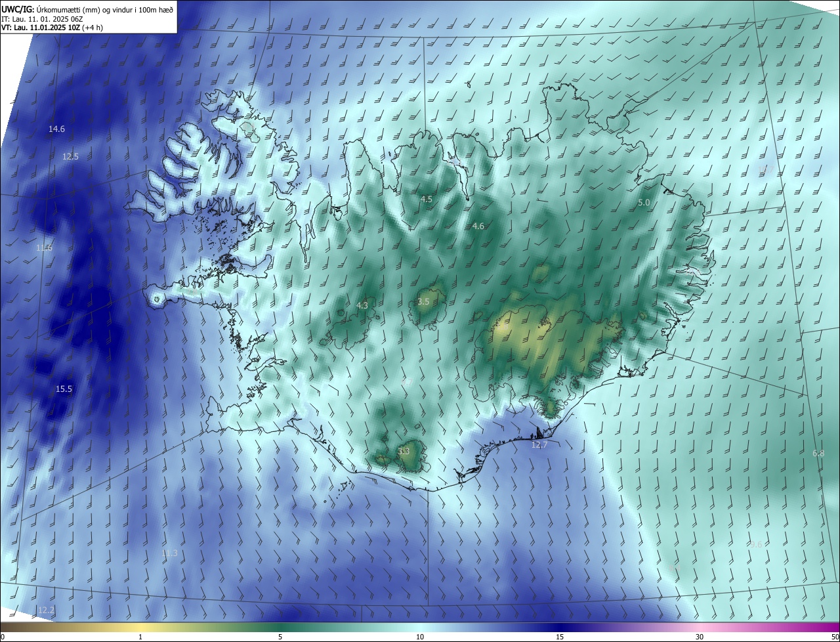Select the 4.6 value label
This screenshot has width=840, height=642.
[478, 226]
